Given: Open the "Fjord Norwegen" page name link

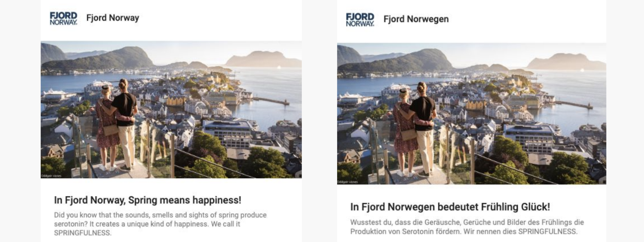Looking at the screenshot, I should (416, 19).
